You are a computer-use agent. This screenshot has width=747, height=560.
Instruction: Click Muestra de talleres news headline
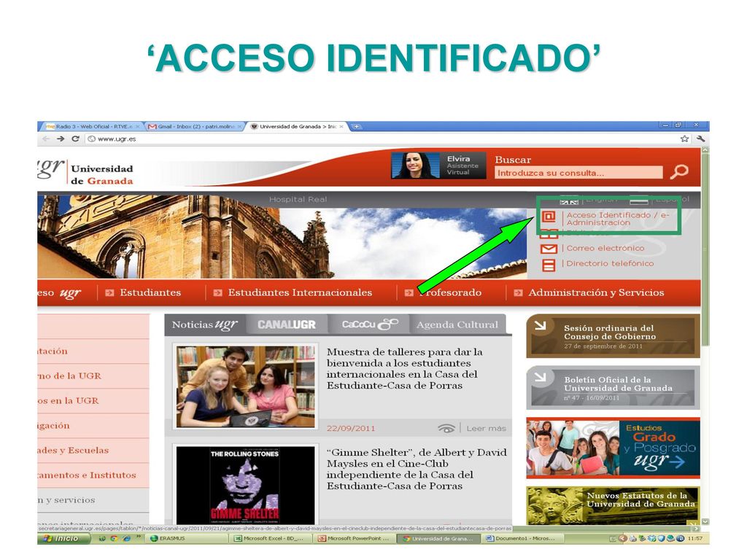click(404, 368)
